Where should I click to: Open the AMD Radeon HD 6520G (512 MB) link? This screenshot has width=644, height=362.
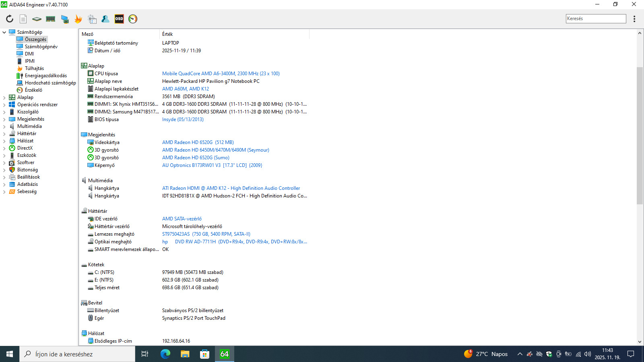pos(198,142)
